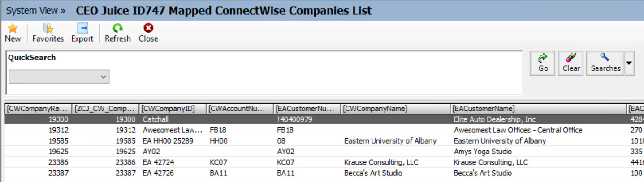
Task: Open the QuickSearch combo box
Action: [59, 76]
